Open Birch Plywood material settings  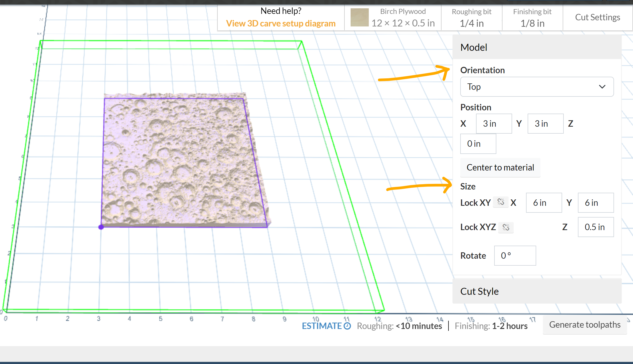(x=393, y=18)
